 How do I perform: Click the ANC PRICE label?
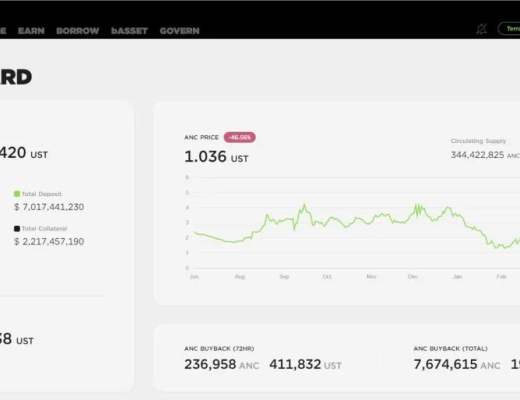point(201,137)
